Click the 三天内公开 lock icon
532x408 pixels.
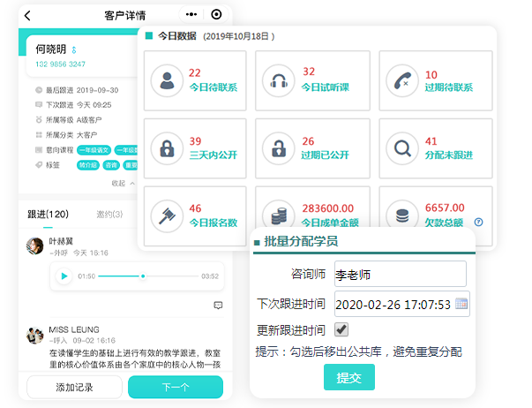(x=165, y=148)
